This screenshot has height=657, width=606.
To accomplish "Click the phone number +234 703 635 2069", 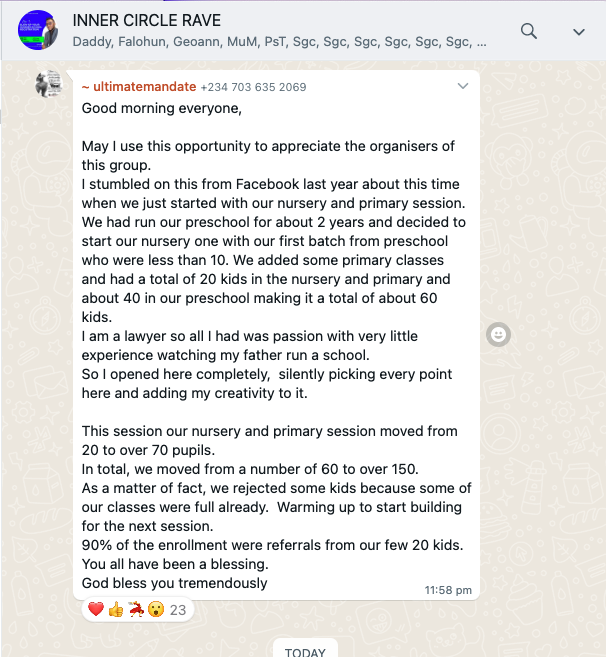I will coord(254,87).
